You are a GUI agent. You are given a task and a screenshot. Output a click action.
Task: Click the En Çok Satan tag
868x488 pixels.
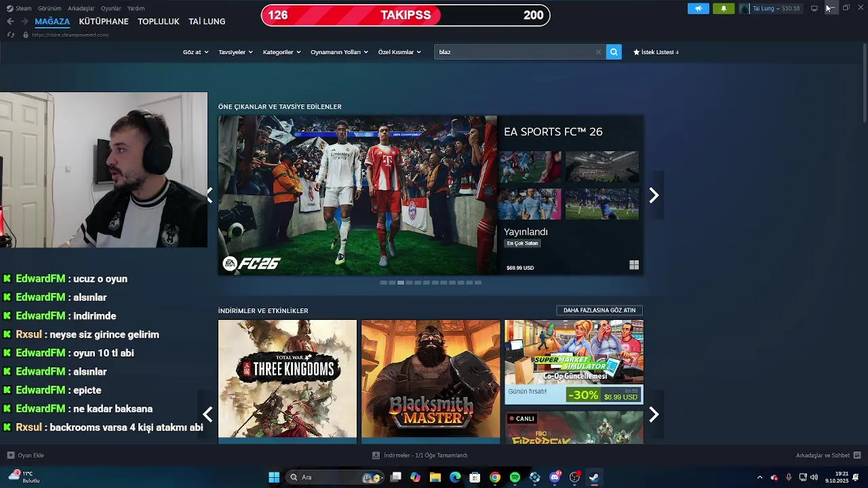522,243
